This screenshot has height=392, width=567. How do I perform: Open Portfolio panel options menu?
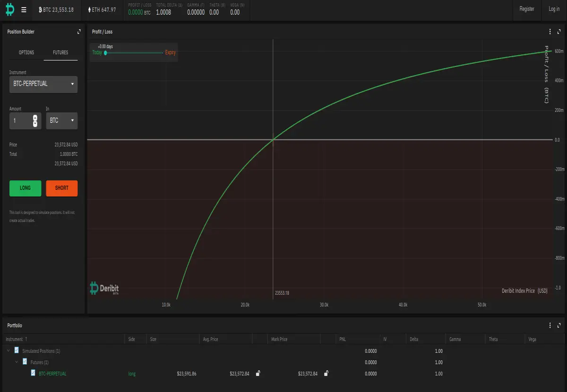(550, 325)
